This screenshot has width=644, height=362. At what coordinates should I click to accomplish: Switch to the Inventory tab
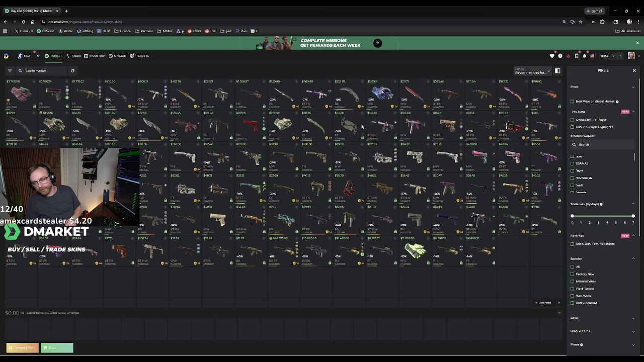pyautogui.click(x=95, y=56)
